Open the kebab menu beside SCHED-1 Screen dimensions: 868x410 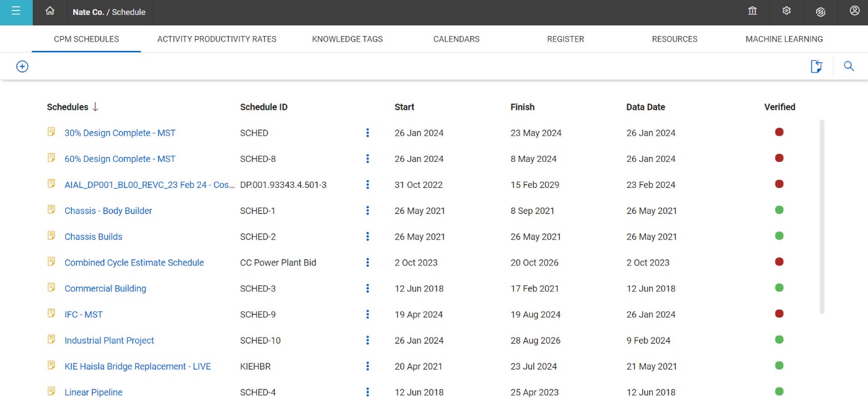click(368, 210)
